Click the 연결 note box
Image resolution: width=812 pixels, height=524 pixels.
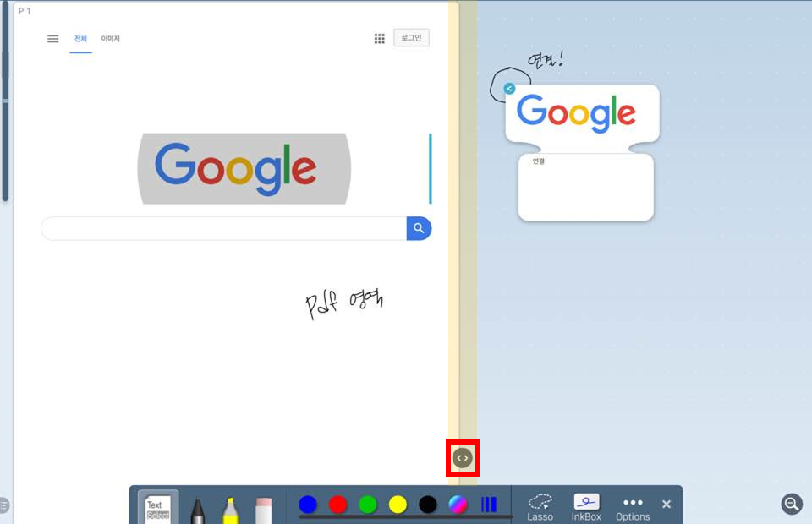click(x=585, y=188)
